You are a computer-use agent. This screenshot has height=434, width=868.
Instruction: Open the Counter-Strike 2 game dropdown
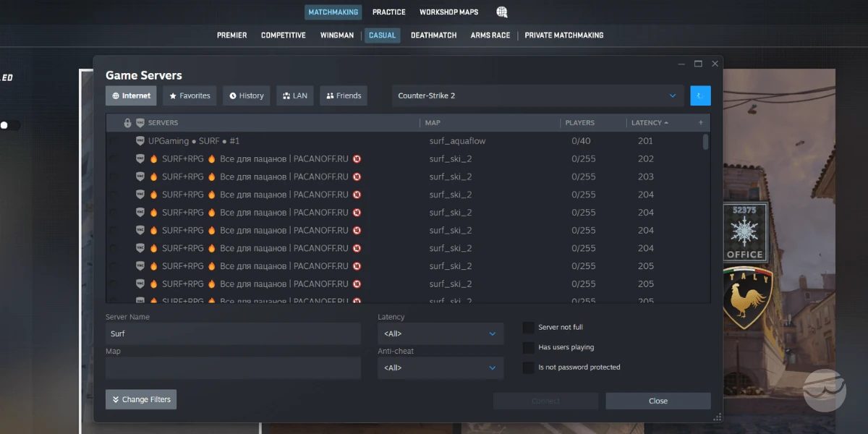click(x=537, y=95)
